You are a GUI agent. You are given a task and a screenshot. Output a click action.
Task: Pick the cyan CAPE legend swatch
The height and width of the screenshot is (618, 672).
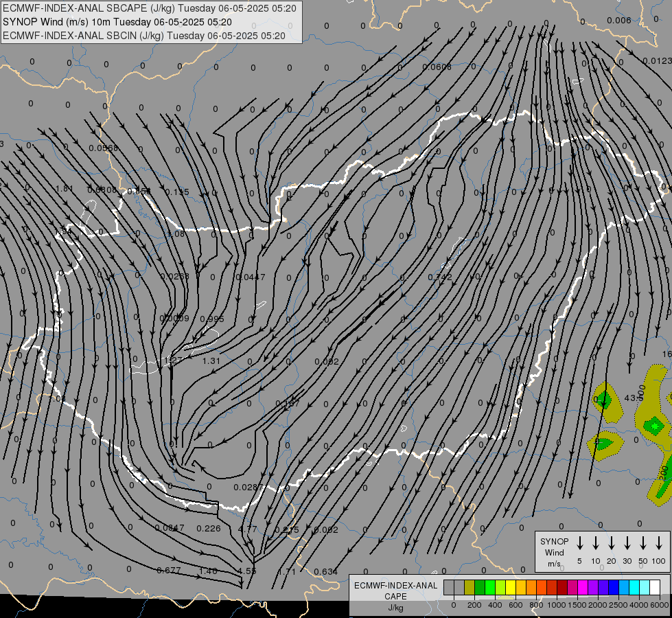(x=634, y=588)
